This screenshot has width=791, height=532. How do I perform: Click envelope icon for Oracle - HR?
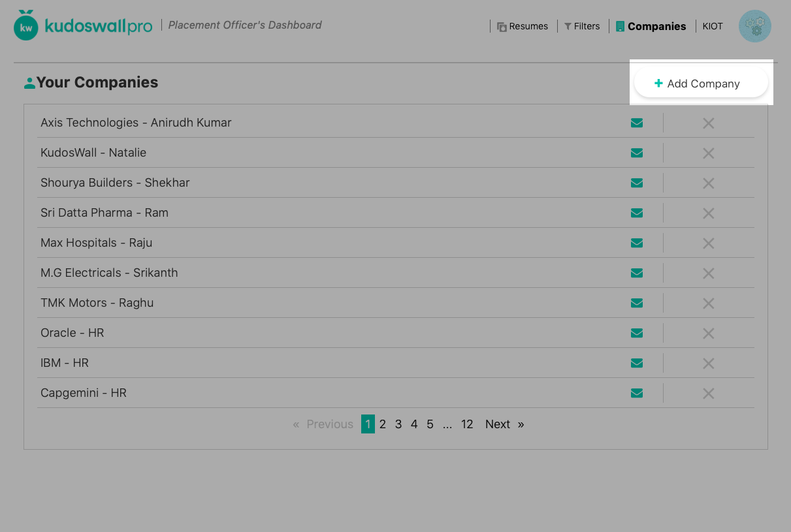tap(637, 333)
